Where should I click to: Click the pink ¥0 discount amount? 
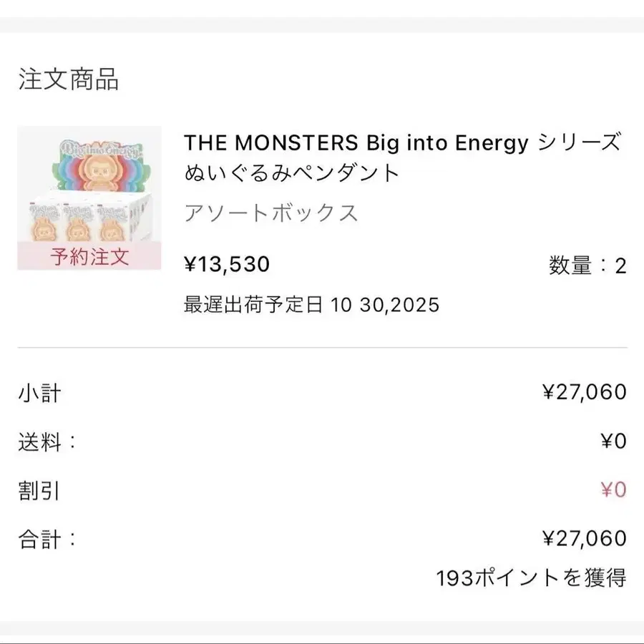coord(613,490)
